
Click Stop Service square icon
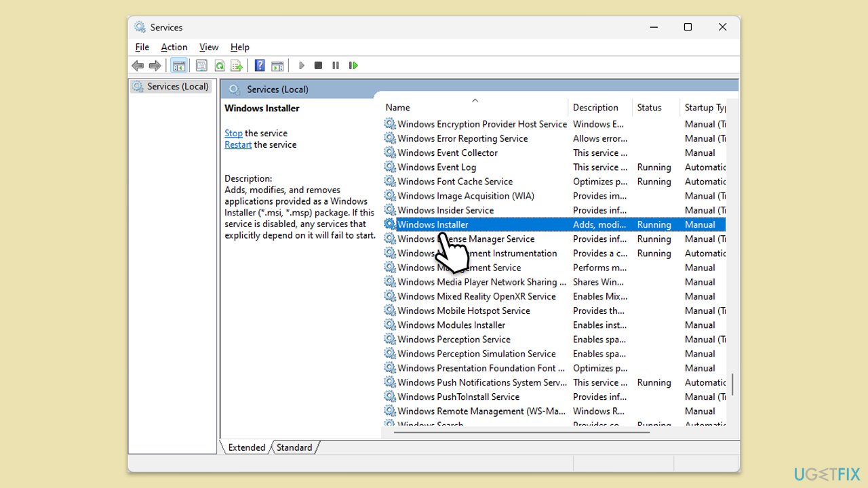tap(318, 66)
